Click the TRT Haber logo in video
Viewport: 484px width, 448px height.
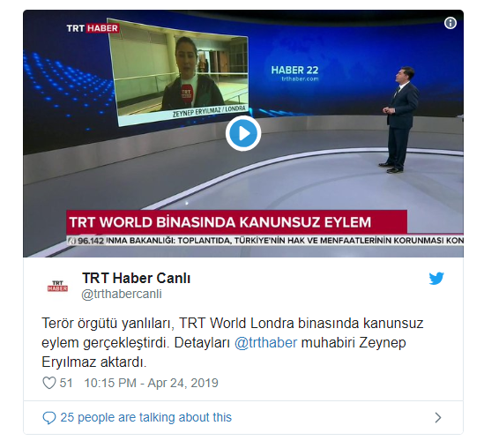click(x=93, y=28)
